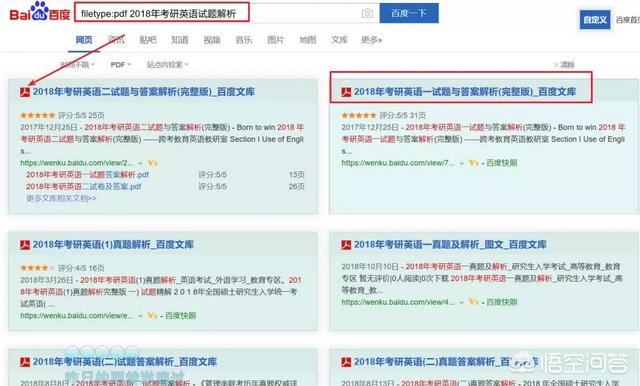Image resolution: width=640 pixels, height=386 pixels.
Task: Switch to the 视频 tab
Action: pyautogui.click(x=212, y=40)
